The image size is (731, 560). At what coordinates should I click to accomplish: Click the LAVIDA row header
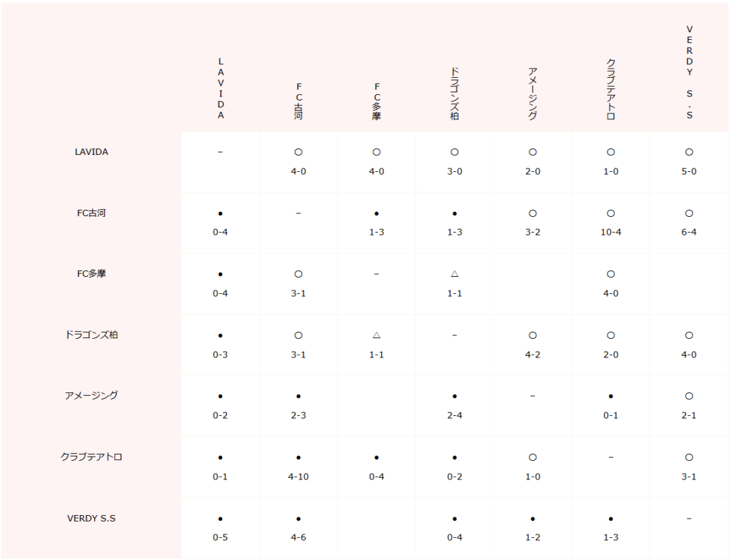point(91,152)
